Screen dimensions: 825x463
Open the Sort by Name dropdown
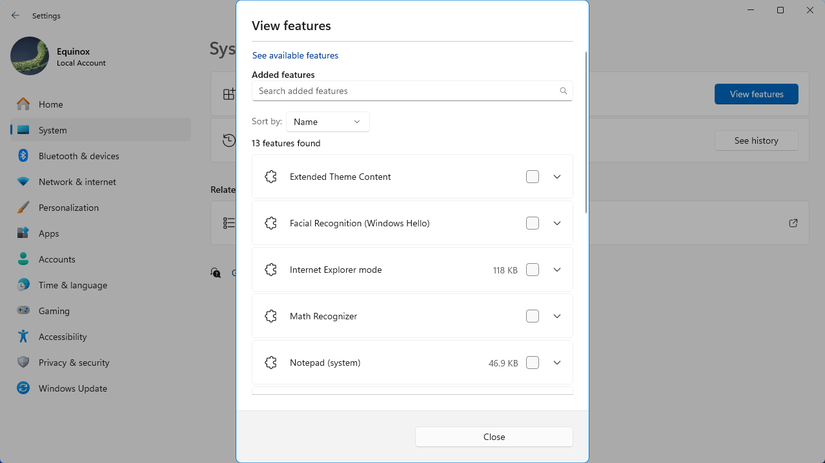[x=327, y=122]
